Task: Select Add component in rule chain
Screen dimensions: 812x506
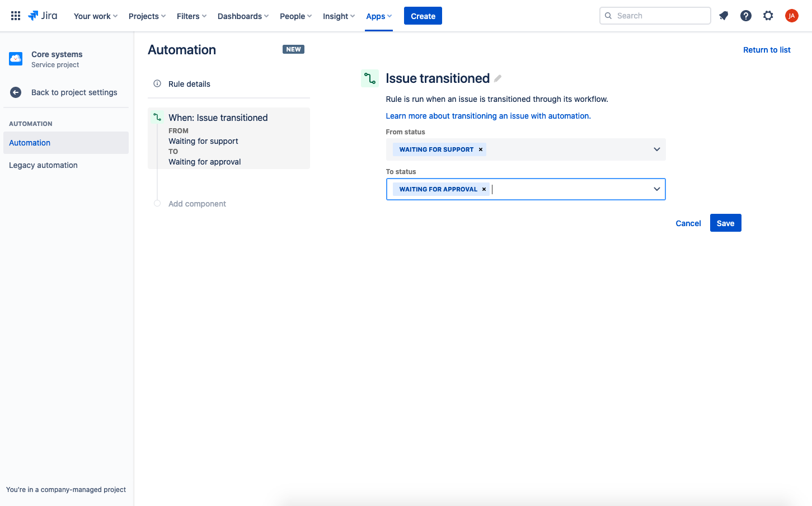Action: coord(197,204)
